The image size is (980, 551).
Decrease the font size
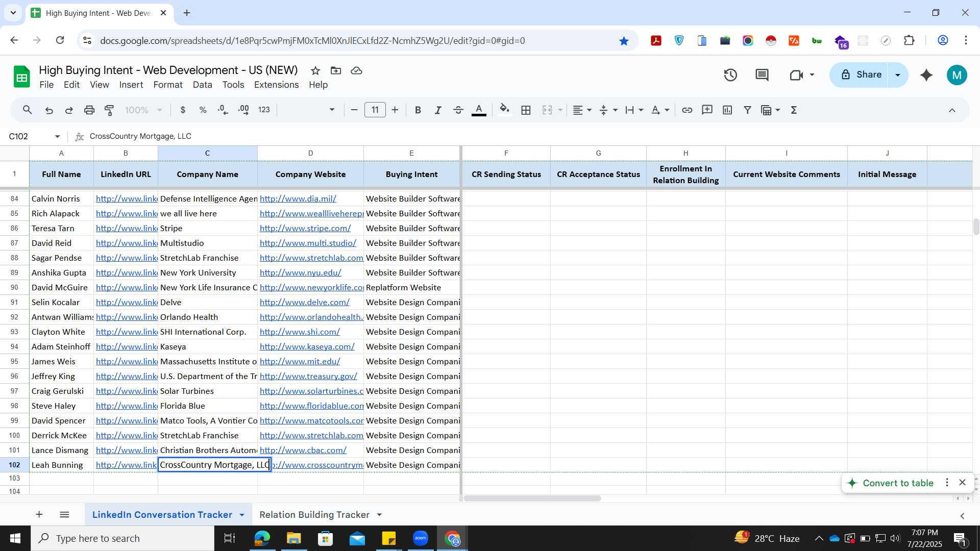click(x=354, y=110)
